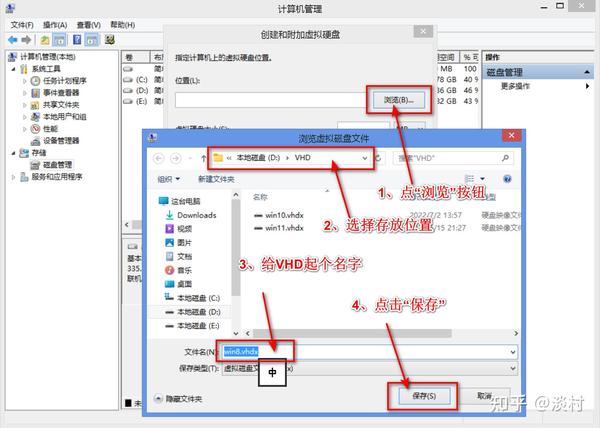Select 本地磁盘 (C:) in navigation pane
Image resolution: width=600 pixels, height=428 pixels.
199,298
